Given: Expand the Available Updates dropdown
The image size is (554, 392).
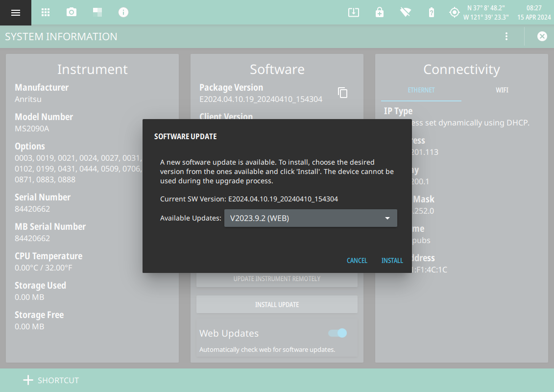Looking at the screenshot, I should [x=310, y=218].
